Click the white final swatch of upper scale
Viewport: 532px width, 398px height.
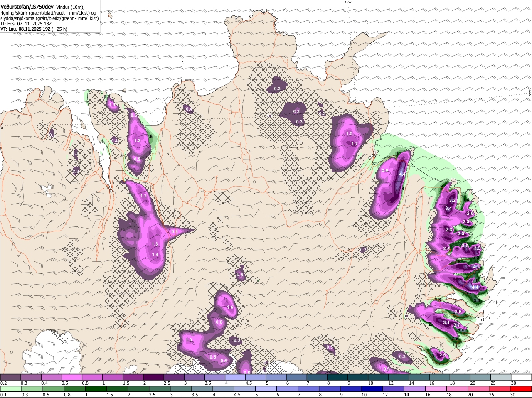[x=521, y=377]
